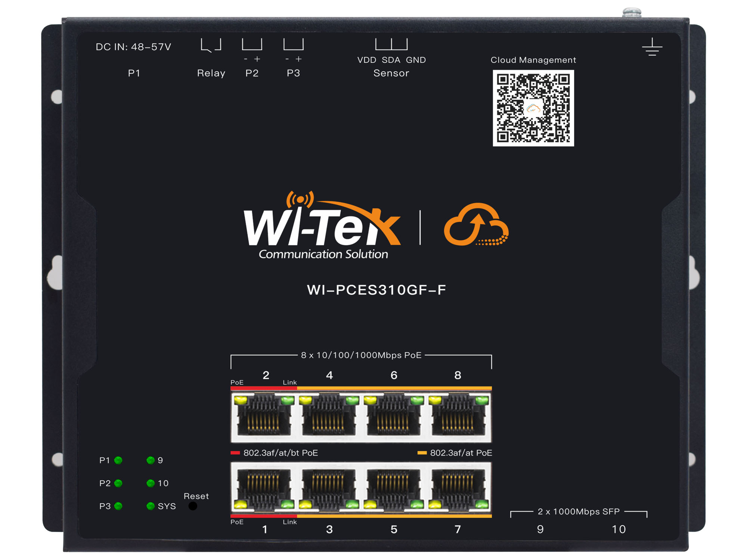Toggle the SYS status LED
Screen dimensions: 747x560
click(x=151, y=506)
